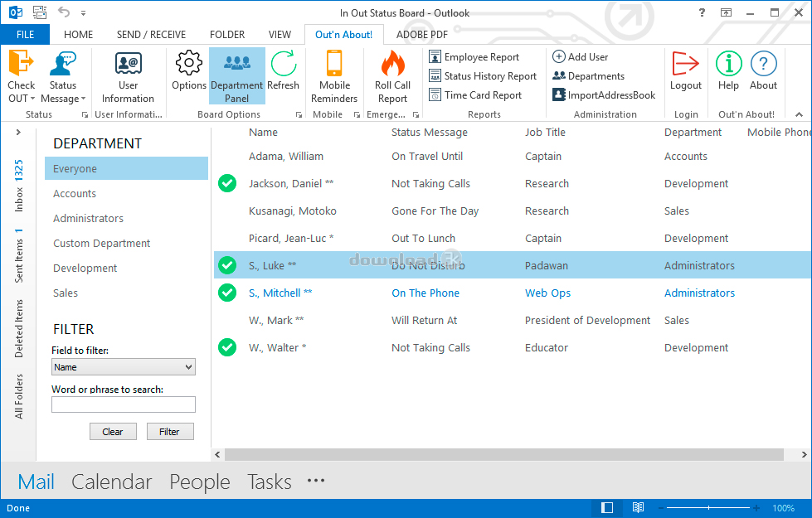Select the Accounts department in the list

[75, 194]
